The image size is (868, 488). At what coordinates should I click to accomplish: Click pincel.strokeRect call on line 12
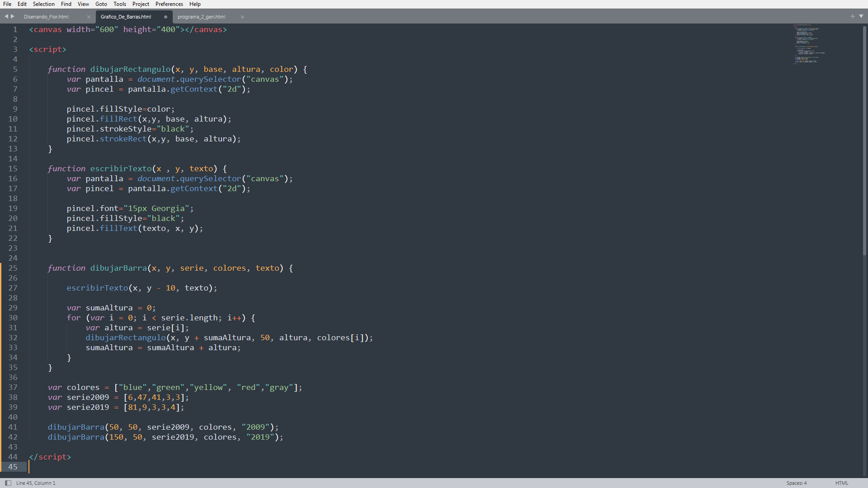[x=154, y=139]
